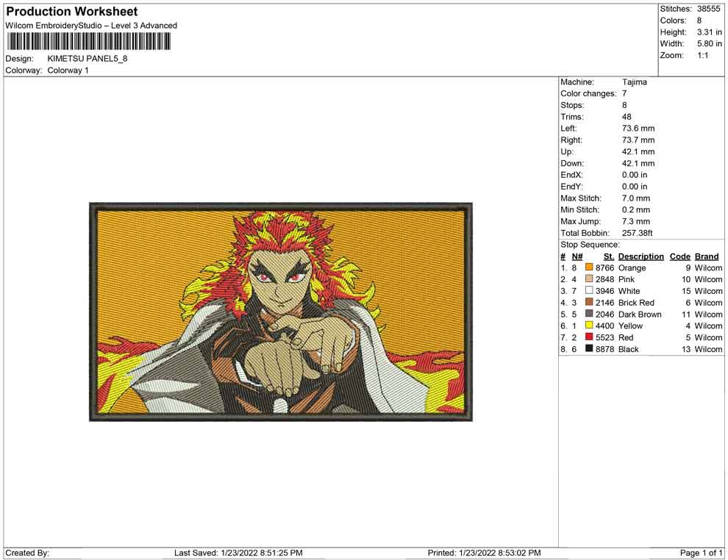728x560 pixels.
Task: Click the Height value '3.31 in'
Action: (x=710, y=32)
